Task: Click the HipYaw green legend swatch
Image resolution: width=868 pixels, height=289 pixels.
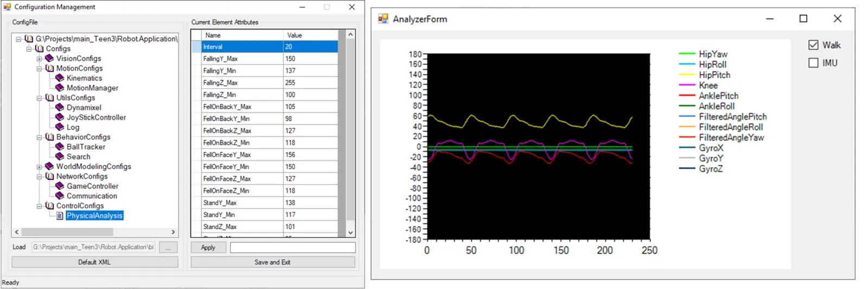Action: (x=687, y=54)
